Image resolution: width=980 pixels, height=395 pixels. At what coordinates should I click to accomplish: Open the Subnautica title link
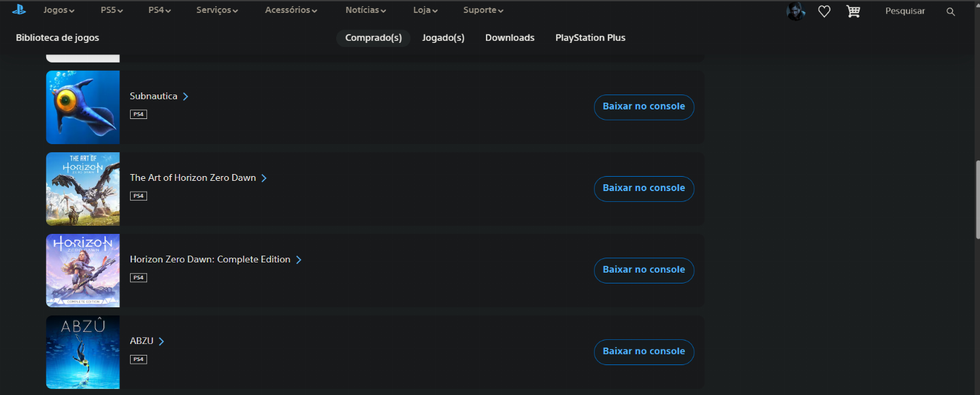pyautogui.click(x=159, y=97)
